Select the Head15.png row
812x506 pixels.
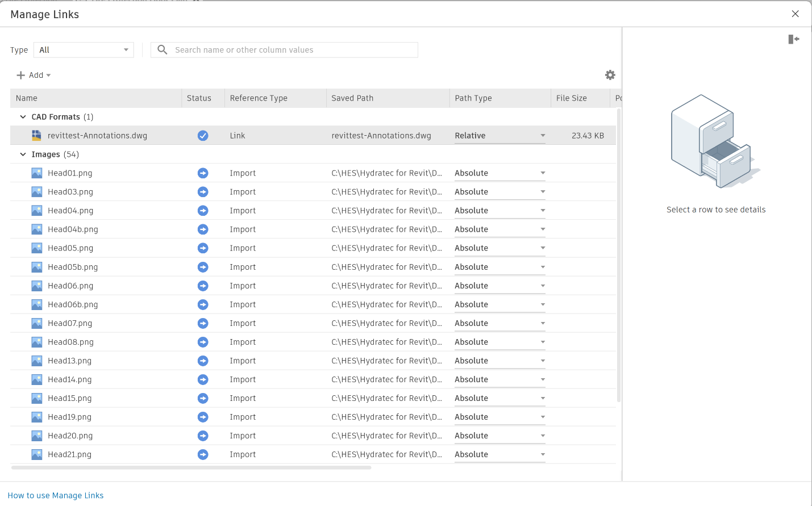(313, 398)
